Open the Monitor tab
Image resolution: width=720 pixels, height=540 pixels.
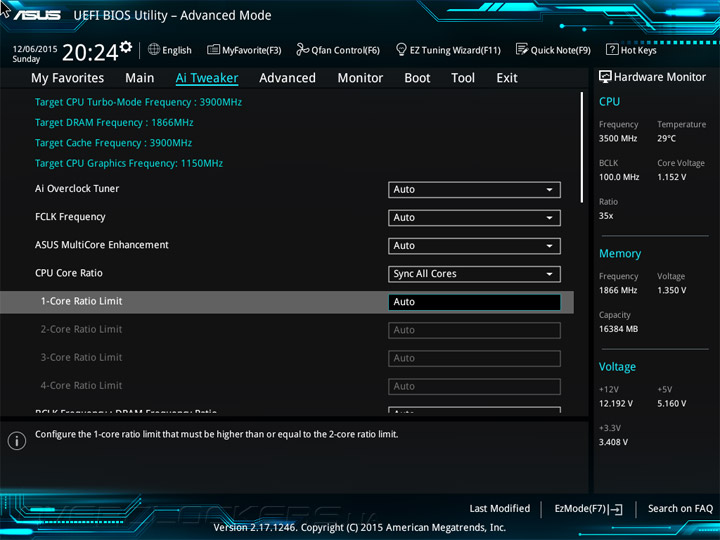(360, 78)
